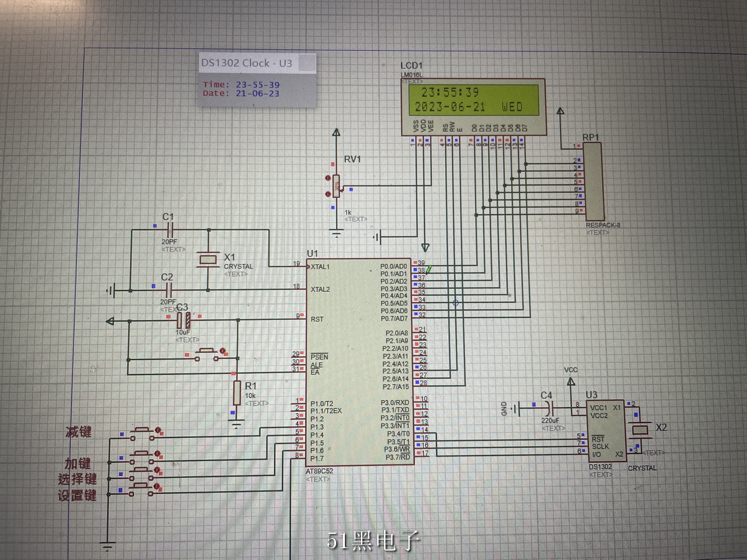Click the CRYSTAL label under X1
This screenshot has width=747, height=560.
(x=238, y=266)
